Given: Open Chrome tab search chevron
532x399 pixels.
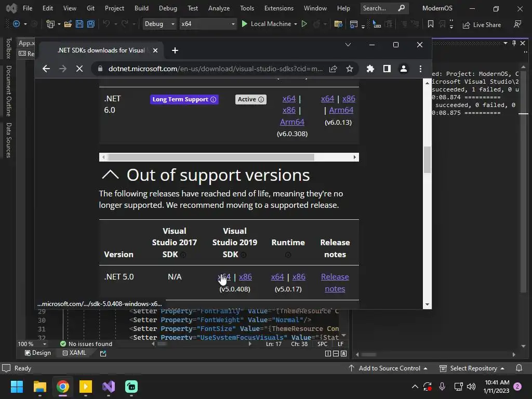Looking at the screenshot, I should (348, 45).
